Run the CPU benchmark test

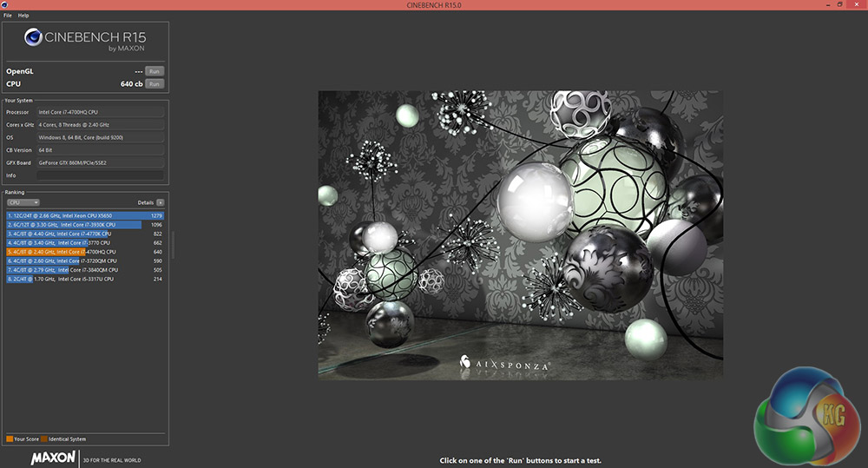tap(155, 84)
